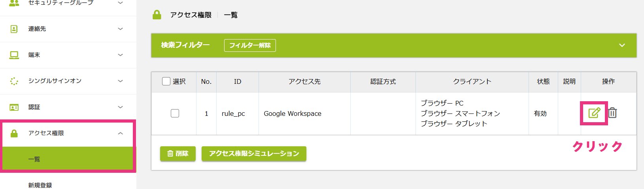The width and height of the screenshot is (644, 189).
Task: Click the ブラウザー タブレット client entry
Action: click(x=454, y=124)
